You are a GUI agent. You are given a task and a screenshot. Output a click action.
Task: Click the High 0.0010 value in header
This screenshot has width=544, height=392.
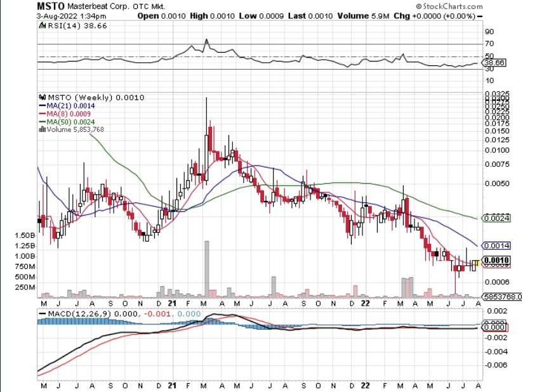tap(212, 16)
